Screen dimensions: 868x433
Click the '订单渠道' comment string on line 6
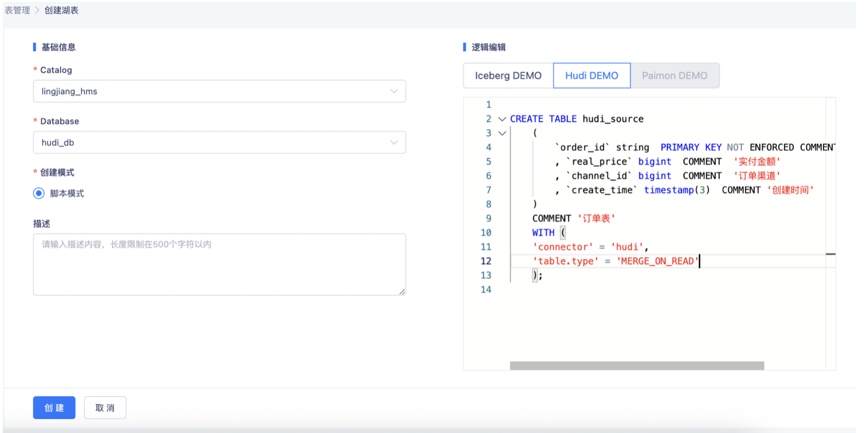pos(757,176)
